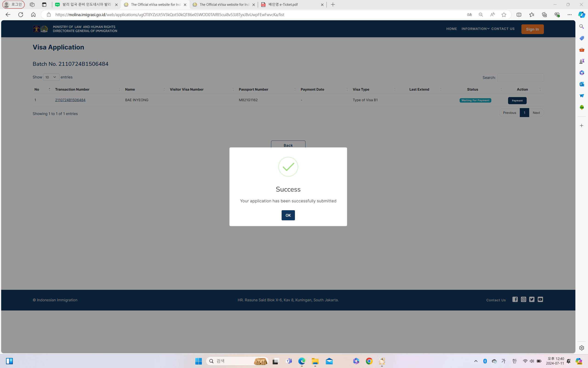Open the taskbar clock and date
Screen dimensions: 588x368
tap(555, 361)
